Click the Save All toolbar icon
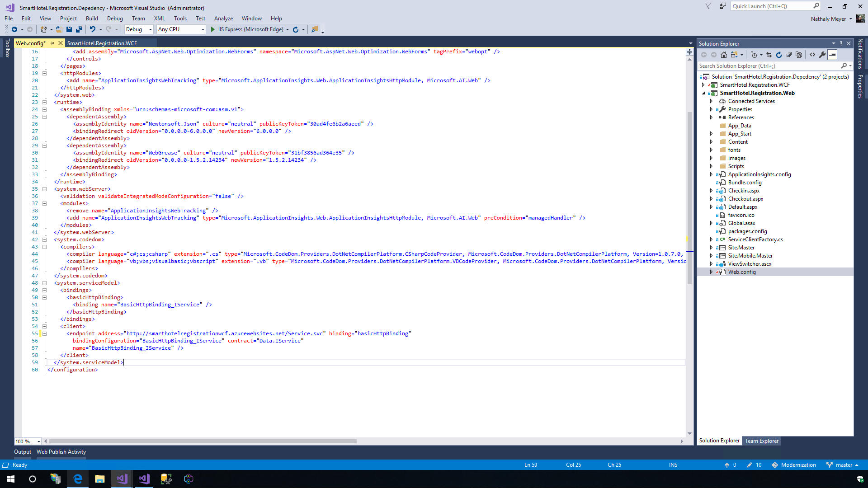The image size is (868, 488). pyautogui.click(x=79, y=29)
